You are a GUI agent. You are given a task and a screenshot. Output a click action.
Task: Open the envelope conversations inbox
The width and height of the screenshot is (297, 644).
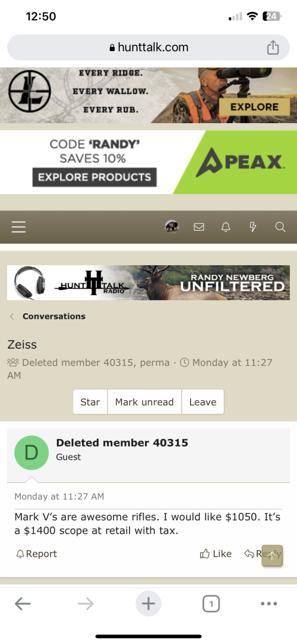point(198,227)
